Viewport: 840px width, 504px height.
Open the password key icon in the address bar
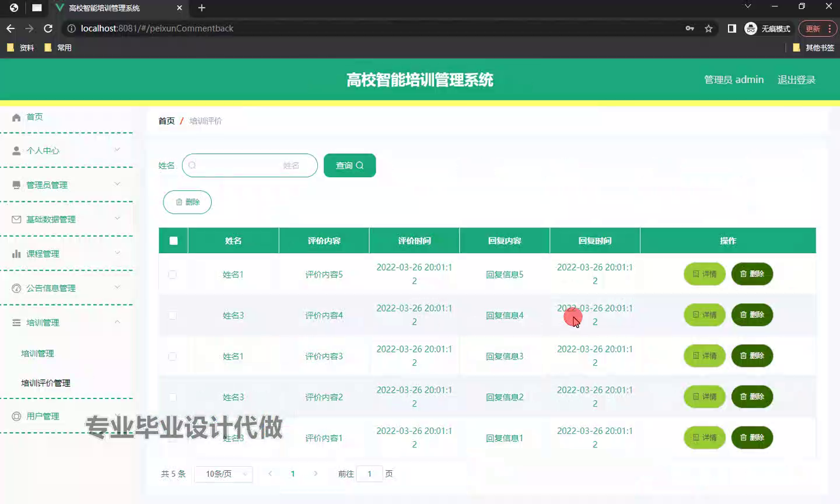(x=690, y=28)
